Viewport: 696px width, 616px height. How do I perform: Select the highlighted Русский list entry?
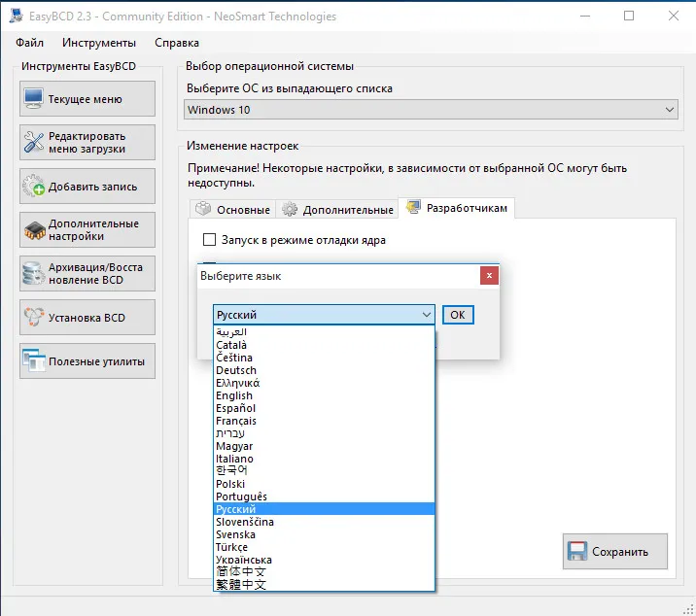324,509
